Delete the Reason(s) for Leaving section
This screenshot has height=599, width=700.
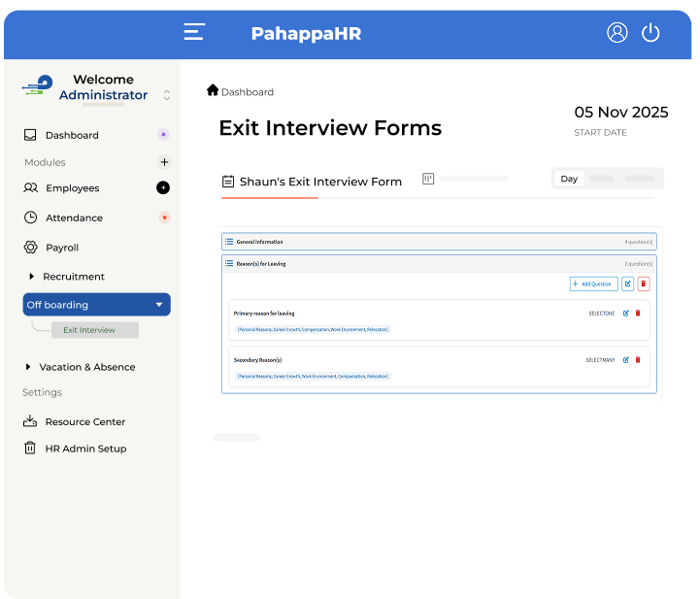tap(643, 283)
